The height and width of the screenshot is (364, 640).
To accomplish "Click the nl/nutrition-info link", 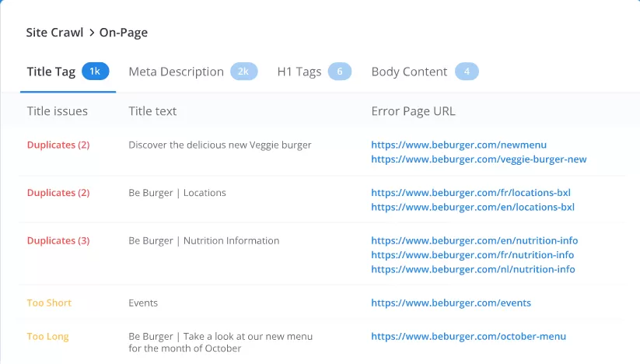I will pyautogui.click(x=473, y=270).
